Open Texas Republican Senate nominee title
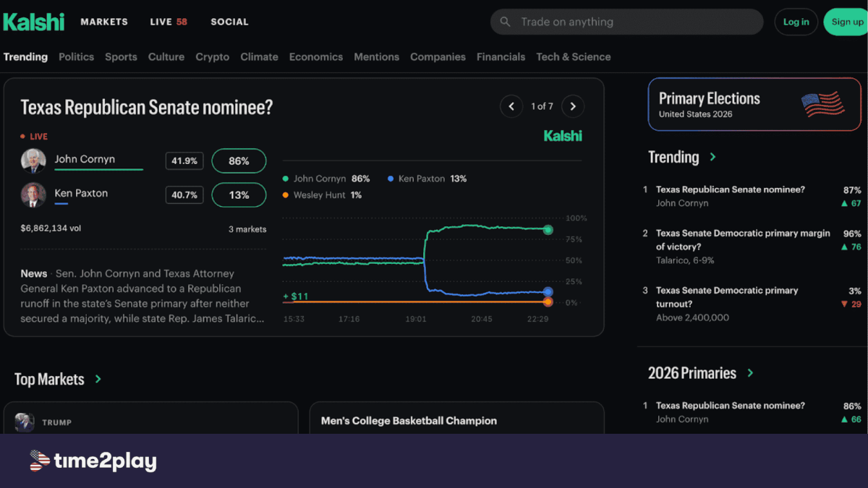Screen dimensions: 868x488 click(x=147, y=107)
